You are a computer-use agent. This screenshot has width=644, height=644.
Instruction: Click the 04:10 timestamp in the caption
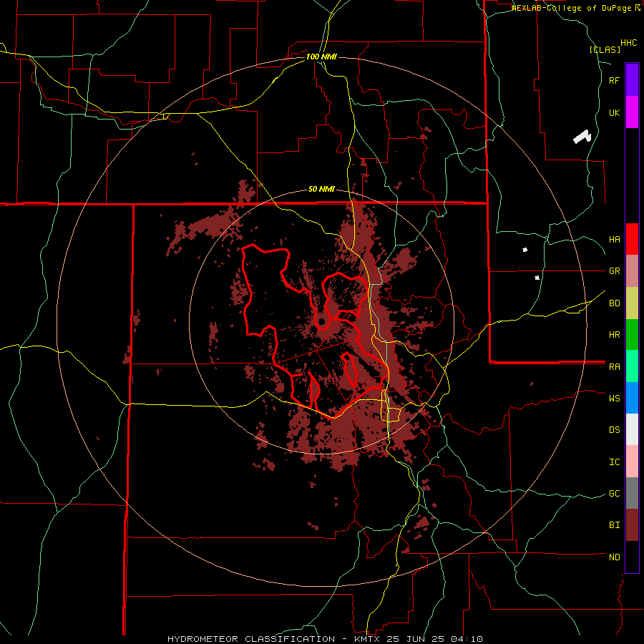(x=467, y=639)
